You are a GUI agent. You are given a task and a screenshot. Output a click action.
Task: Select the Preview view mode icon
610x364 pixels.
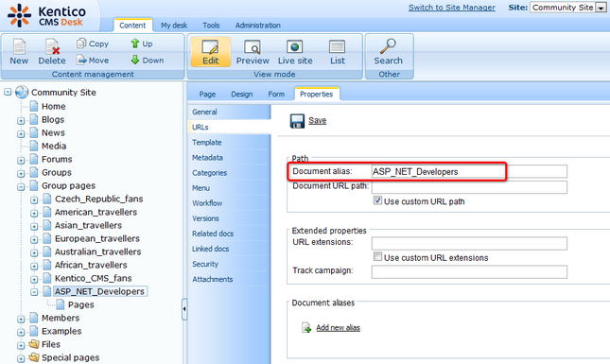(253, 47)
